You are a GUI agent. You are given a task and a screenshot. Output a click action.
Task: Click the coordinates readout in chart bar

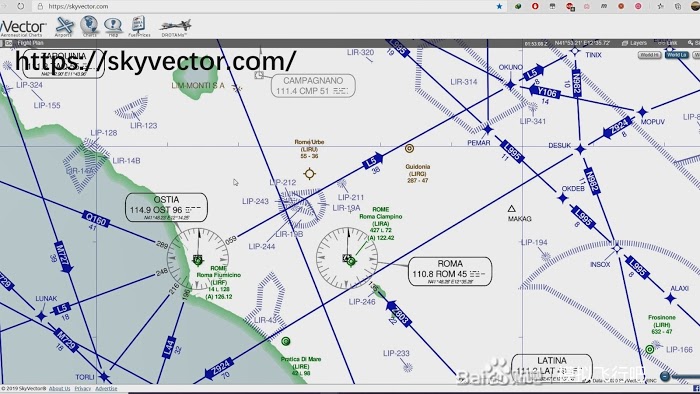pos(582,43)
